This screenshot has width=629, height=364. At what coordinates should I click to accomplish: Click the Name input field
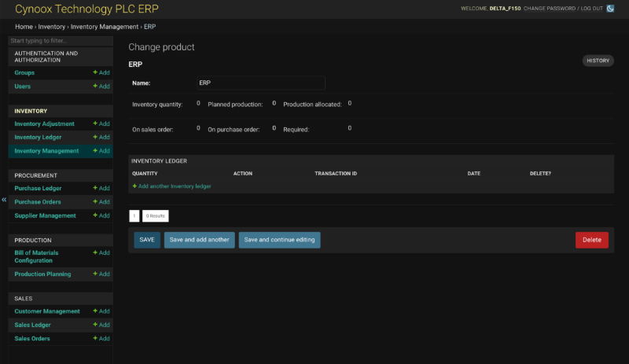pyautogui.click(x=261, y=83)
